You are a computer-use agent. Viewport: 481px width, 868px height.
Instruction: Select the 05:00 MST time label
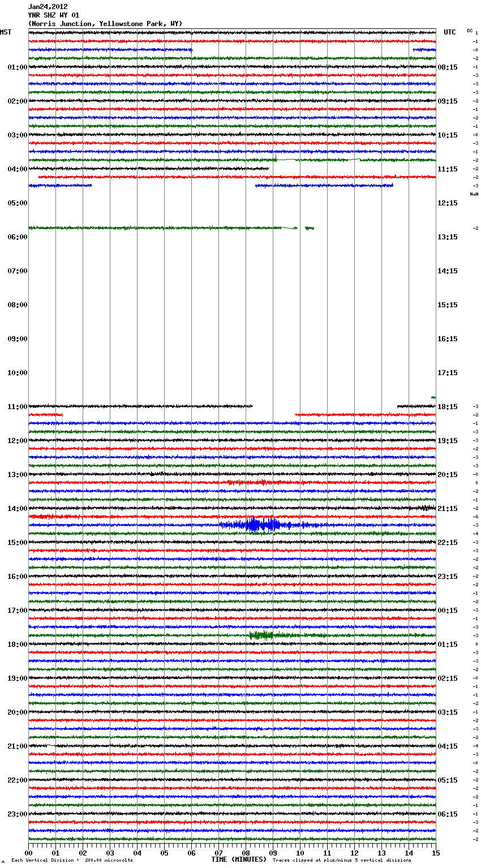click(18, 203)
